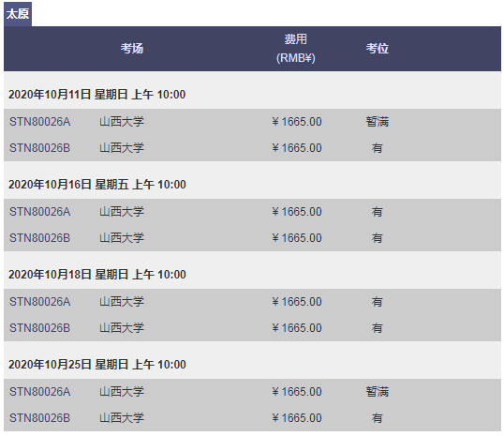This screenshot has height=436, width=504.
Task: Select STN80026A on October 11
Action: 40,122
